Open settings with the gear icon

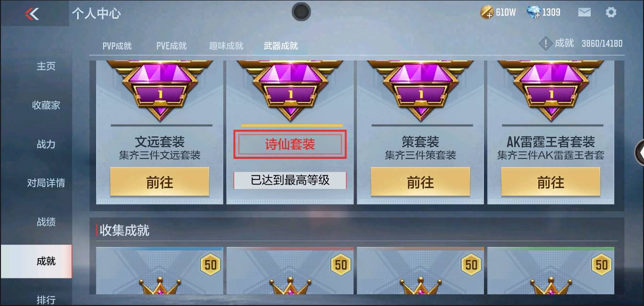[x=611, y=12]
